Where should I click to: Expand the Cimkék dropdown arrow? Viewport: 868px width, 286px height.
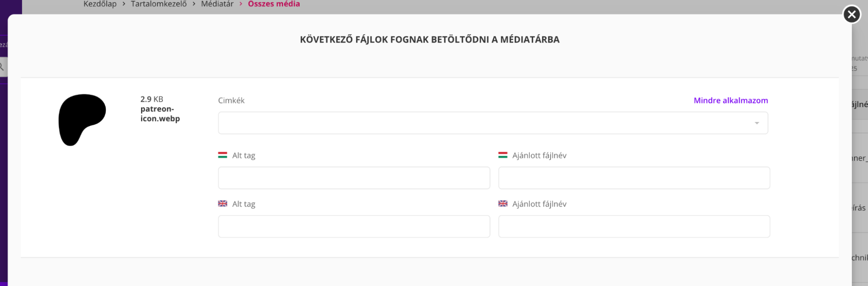pos(757,123)
